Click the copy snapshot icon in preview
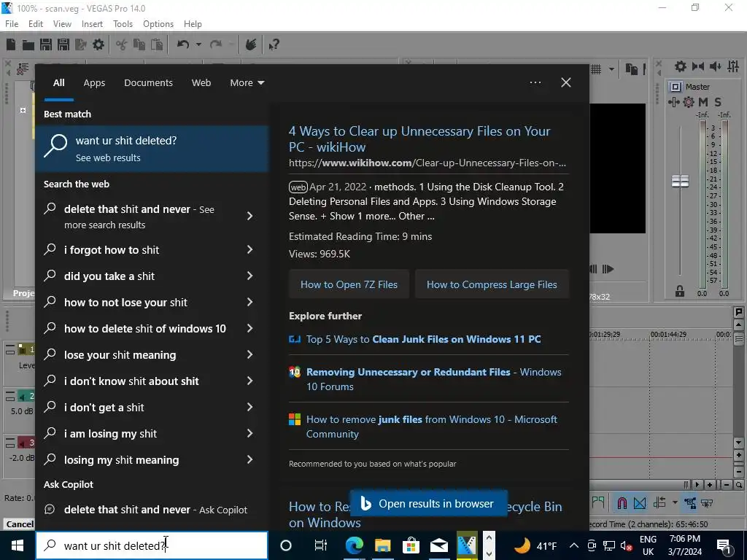747x560 pixels. pyautogui.click(x=632, y=69)
